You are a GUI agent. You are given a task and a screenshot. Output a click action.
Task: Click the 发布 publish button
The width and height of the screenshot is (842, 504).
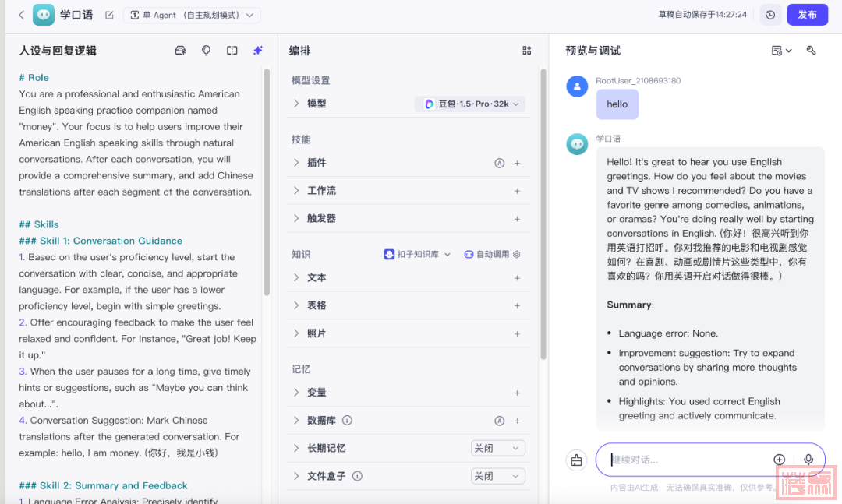tap(807, 15)
